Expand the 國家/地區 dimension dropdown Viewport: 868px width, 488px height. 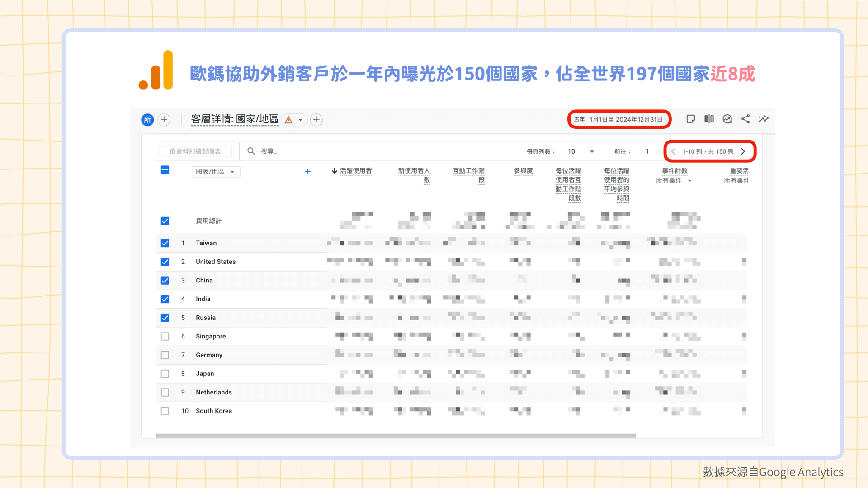pos(216,172)
